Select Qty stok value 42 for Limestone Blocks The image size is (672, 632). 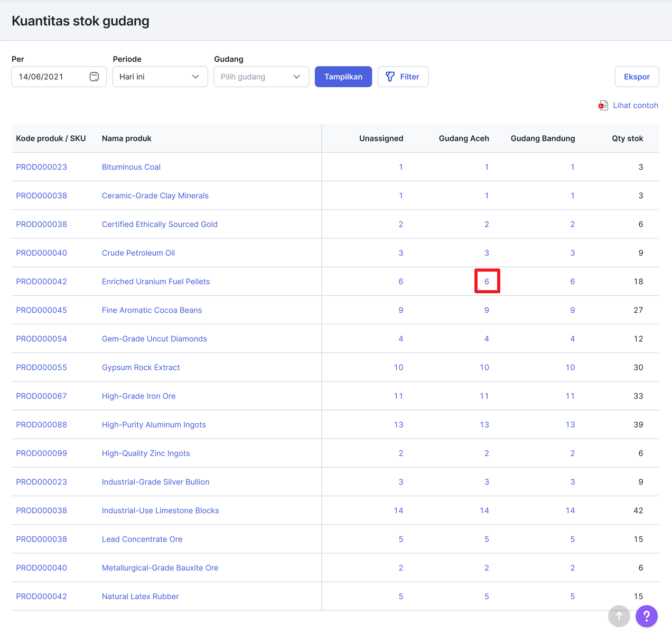(638, 510)
